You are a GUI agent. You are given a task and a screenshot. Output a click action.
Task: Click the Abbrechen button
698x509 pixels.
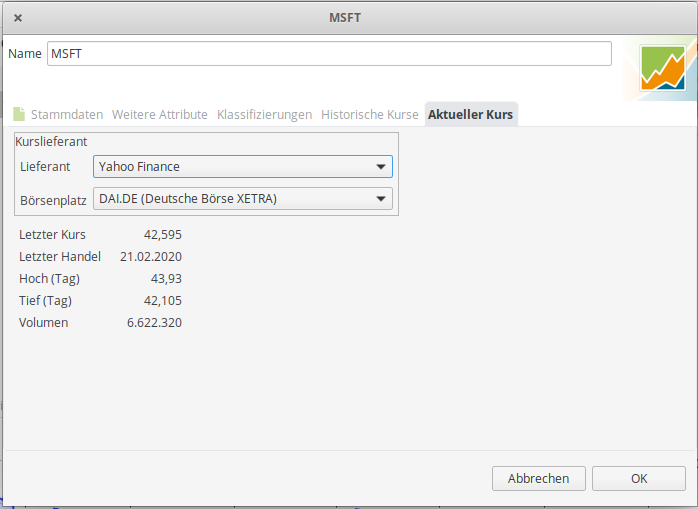pos(539,478)
